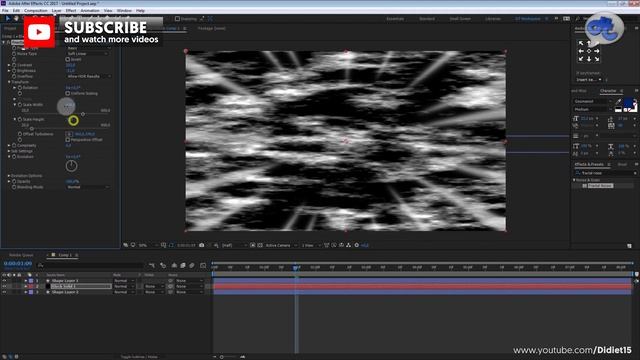This screenshot has height=360, width=640.
Task: Click the Region of Interest icon
Action: [x=253, y=245]
